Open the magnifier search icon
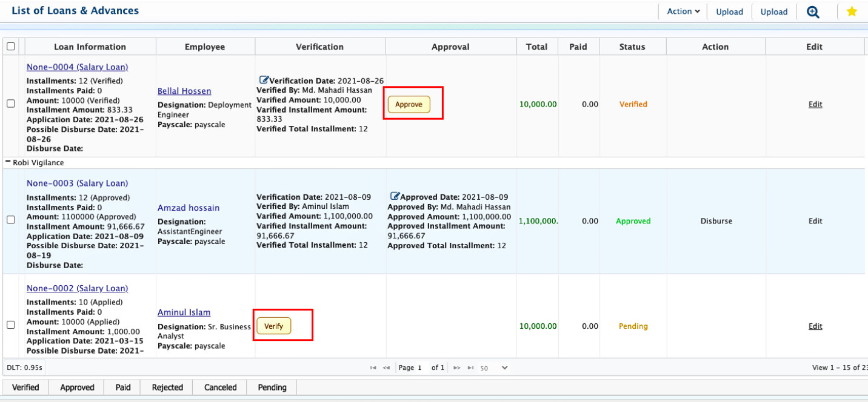868x402 pixels. coord(813,12)
